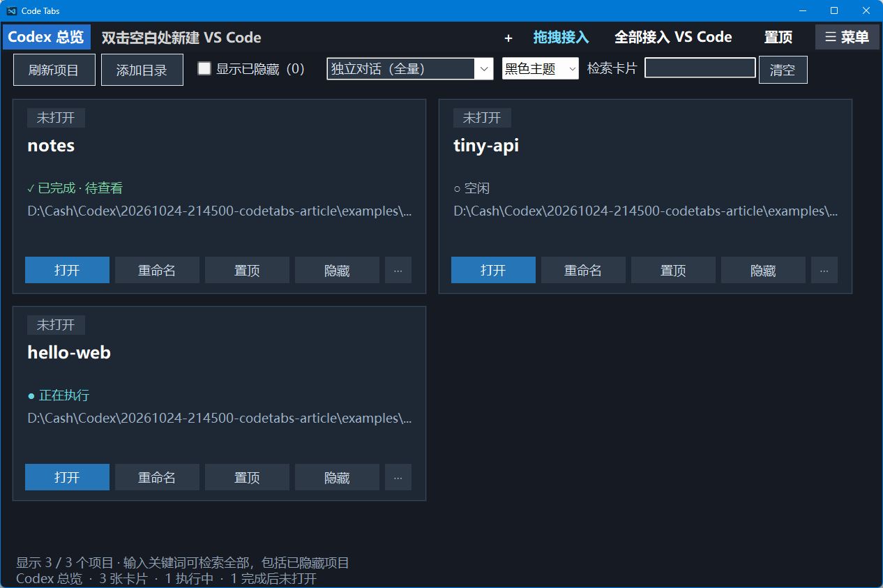The image size is (883, 588).
Task: Click the hello-web card directory path
Action: coord(220,418)
